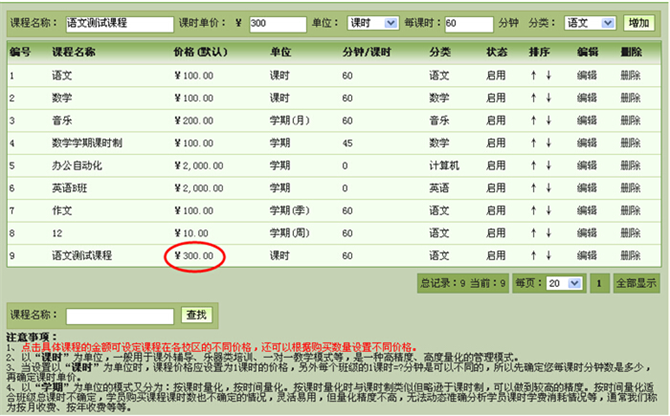Viewport: 670px width, 416px height.
Task: Click 编辑 link for the 音乐 course
Action: tap(588, 120)
